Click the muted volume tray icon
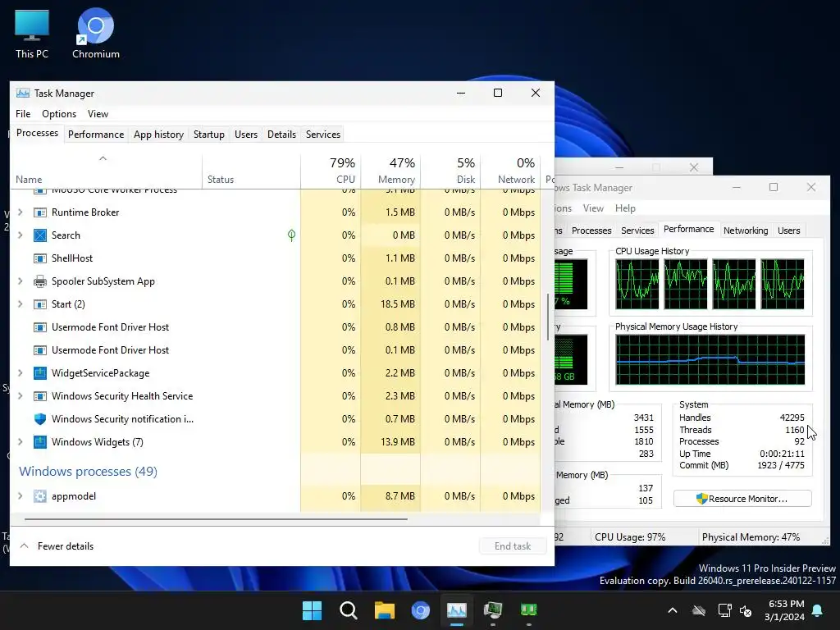Screen dimensions: 840x630 click(x=745, y=610)
